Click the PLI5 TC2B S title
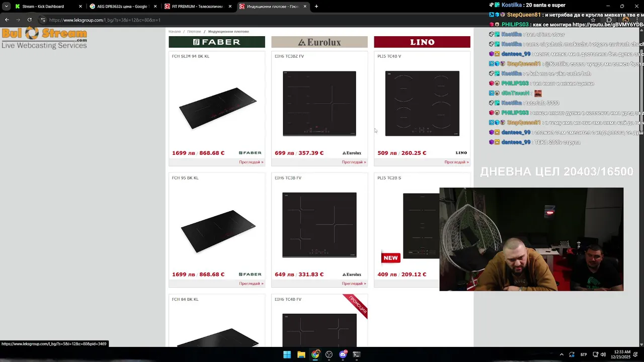The image size is (644, 362). click(x=389, y=178)
